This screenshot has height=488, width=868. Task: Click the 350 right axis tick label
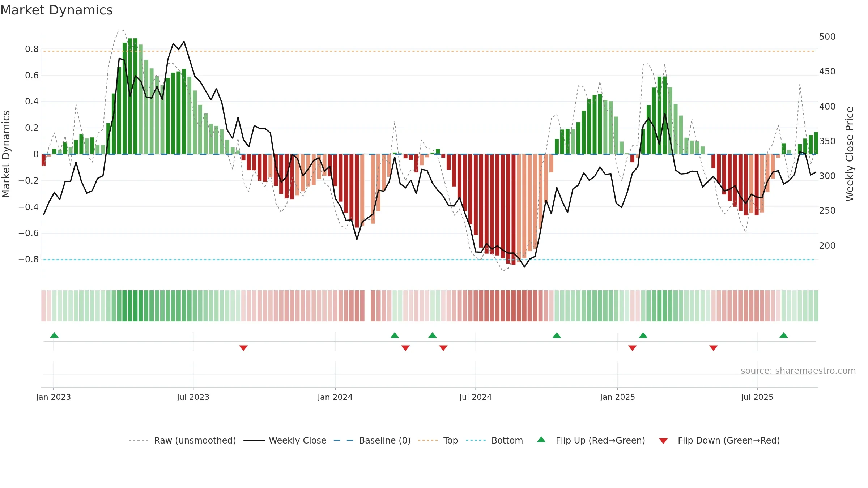point(827,141)
